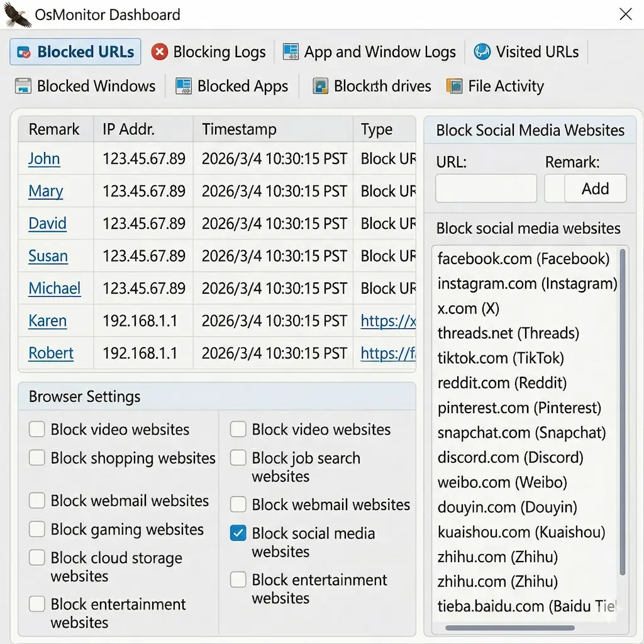Viewport: 644px width, 644px height.
Task: Click the Blocked URLs tab icon
Action: 23,52
